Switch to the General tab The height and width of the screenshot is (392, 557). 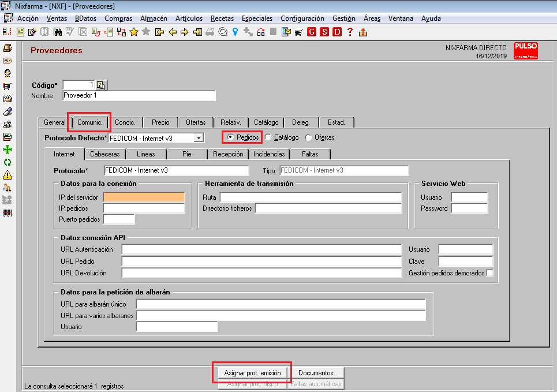coord(54,122)
